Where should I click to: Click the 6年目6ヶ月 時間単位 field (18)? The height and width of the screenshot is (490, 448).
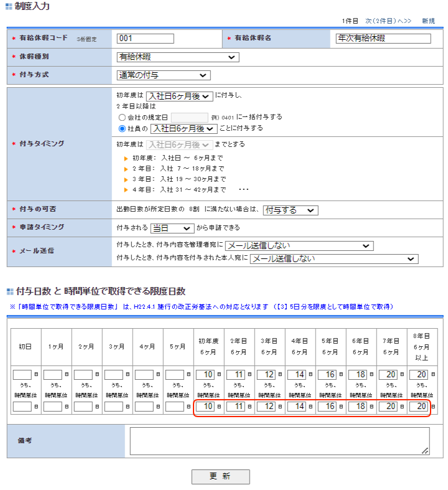tap(357, 407)
